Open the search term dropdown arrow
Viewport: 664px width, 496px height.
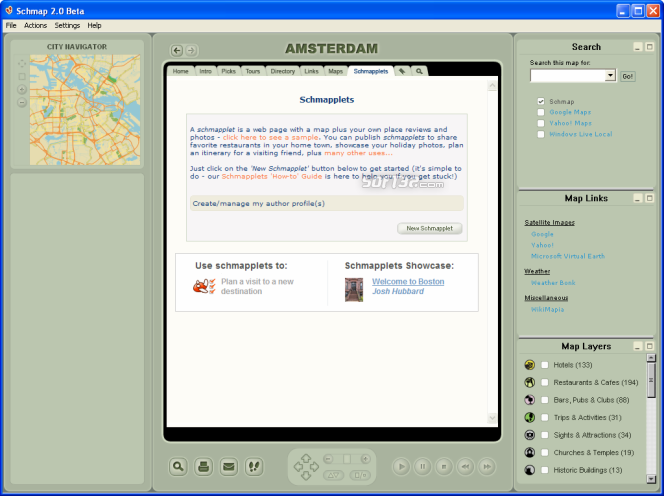(610, 75)
